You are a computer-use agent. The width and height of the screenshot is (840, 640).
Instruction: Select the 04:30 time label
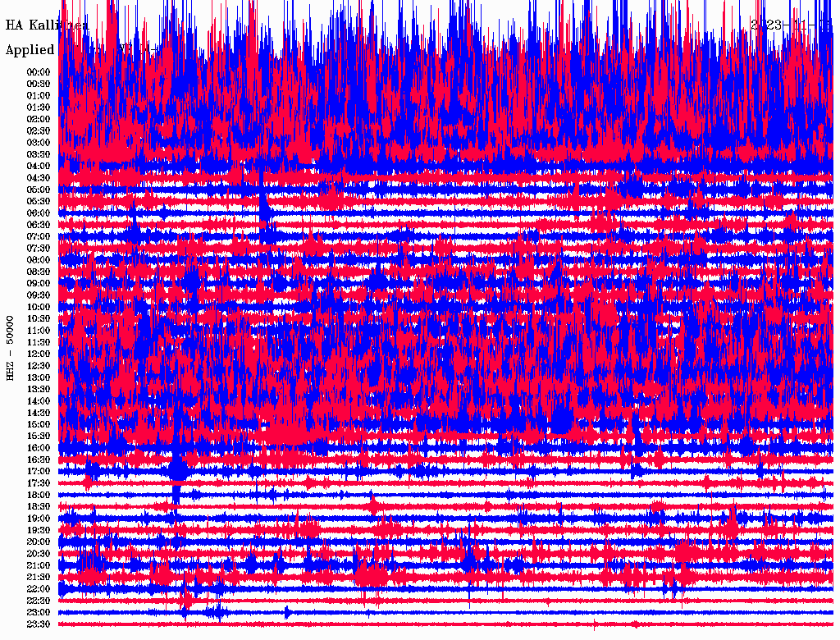[x=39, y=178]
